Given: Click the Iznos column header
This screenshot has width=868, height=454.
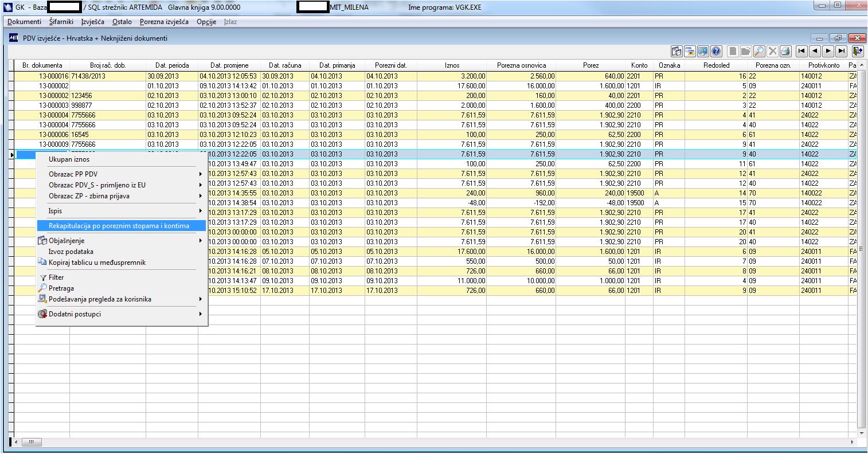Looking at the screenshot, I should (x=452, y=65).
